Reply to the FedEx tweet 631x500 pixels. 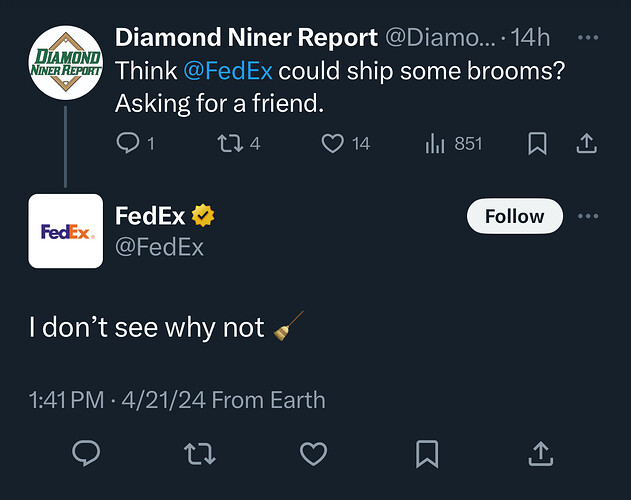coord(86,453)
